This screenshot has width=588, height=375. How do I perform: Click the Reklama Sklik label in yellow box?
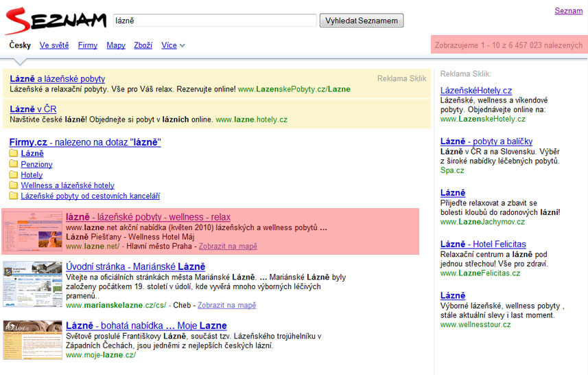pyautogui.click(x=401, y=78)
